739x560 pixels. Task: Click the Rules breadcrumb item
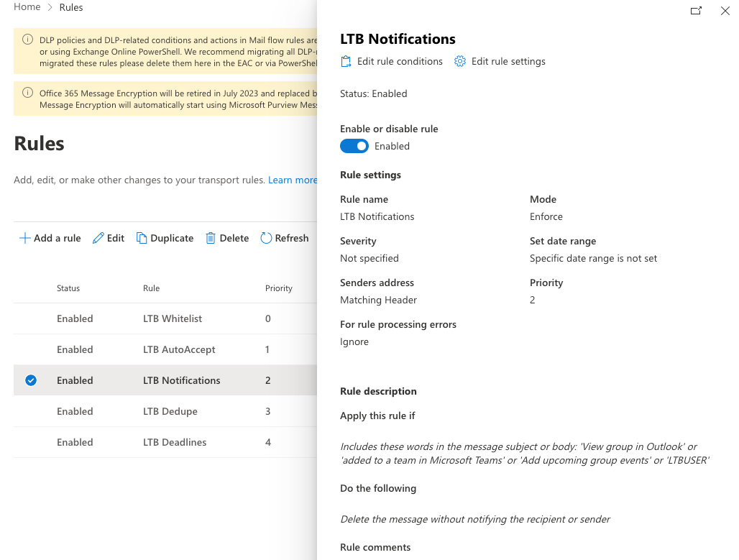(71, 7)
